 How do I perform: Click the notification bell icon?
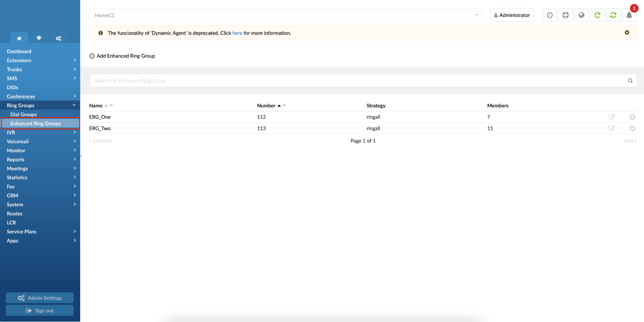coord(629,15)
